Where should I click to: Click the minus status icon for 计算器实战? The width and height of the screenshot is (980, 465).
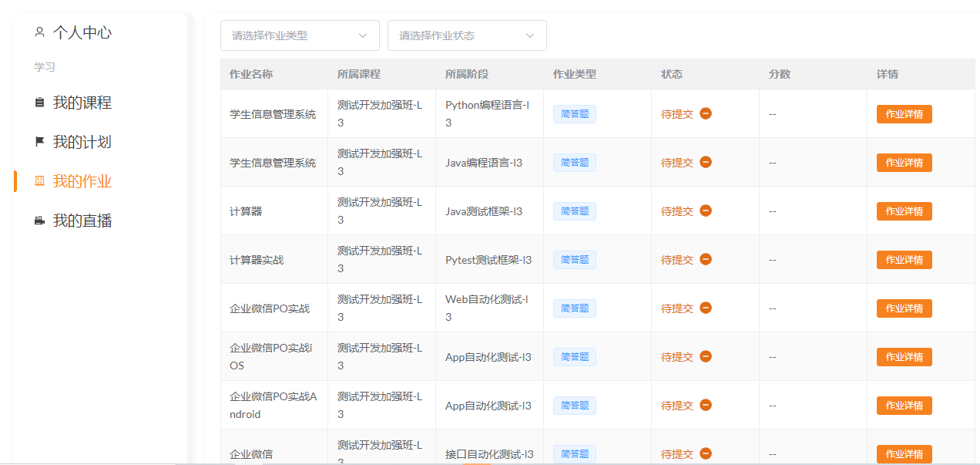point(706,259)
